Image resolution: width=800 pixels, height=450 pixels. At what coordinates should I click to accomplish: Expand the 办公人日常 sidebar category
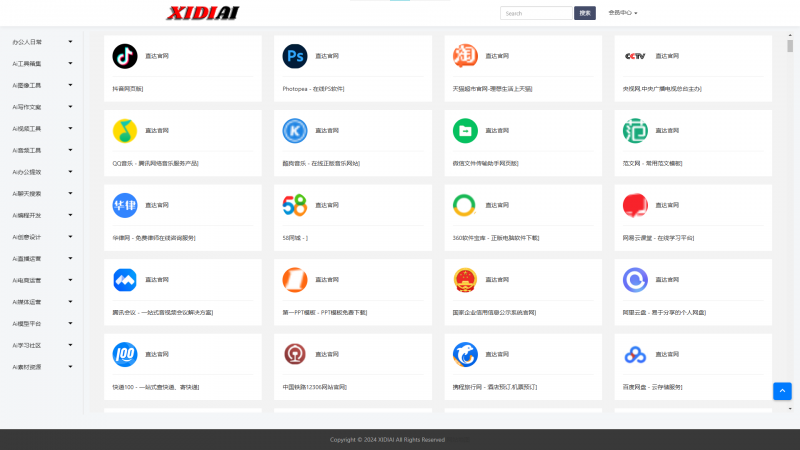click(42, 42)
